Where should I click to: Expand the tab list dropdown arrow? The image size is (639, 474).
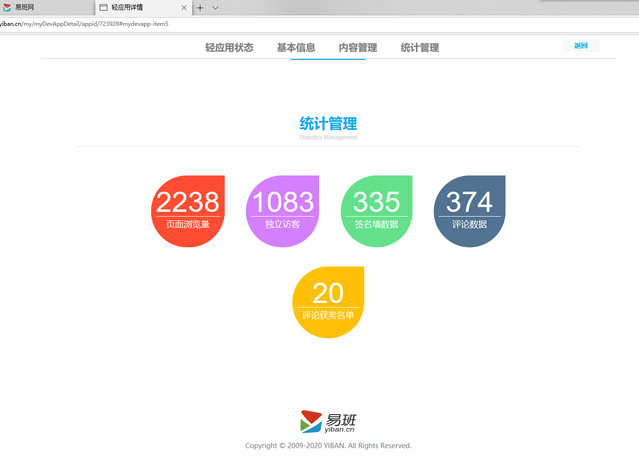(x=216, y=7)
